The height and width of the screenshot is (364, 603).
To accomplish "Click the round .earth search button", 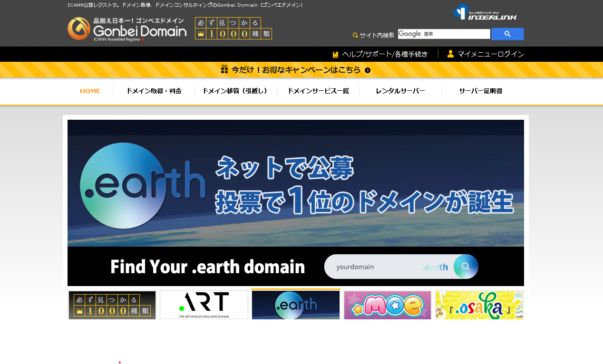I will tap(466, 267).
